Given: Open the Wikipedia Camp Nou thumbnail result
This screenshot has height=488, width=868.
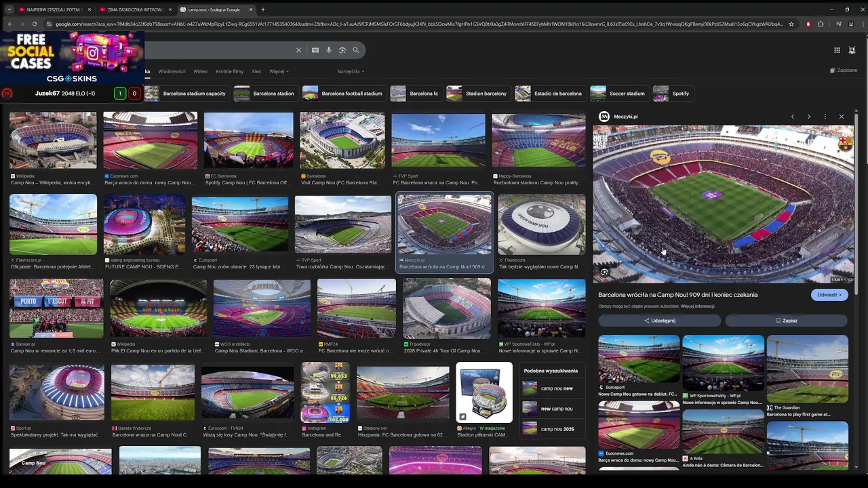Looking at the screenshot, I should coord(53,141).
